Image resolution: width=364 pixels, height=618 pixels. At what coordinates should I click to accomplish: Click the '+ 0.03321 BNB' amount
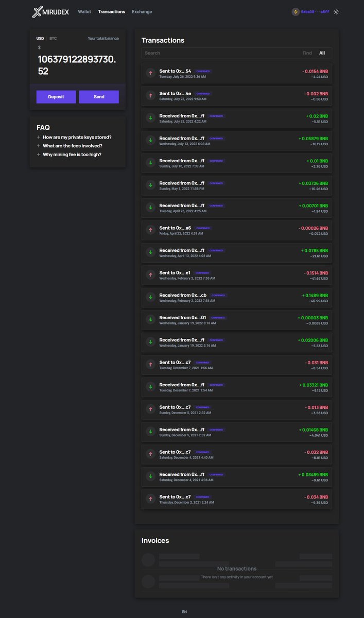pyautogui.click(x=314, y=385)
